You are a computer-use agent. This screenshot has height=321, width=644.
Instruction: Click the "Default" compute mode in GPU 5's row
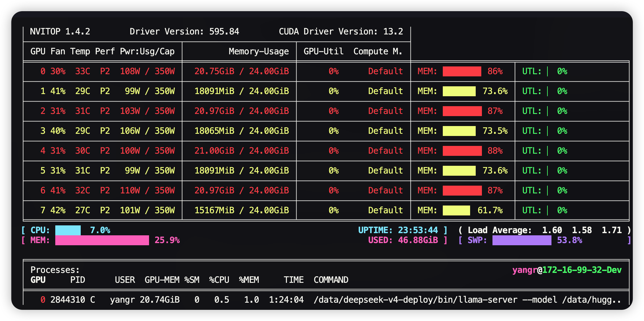(385, 170)
